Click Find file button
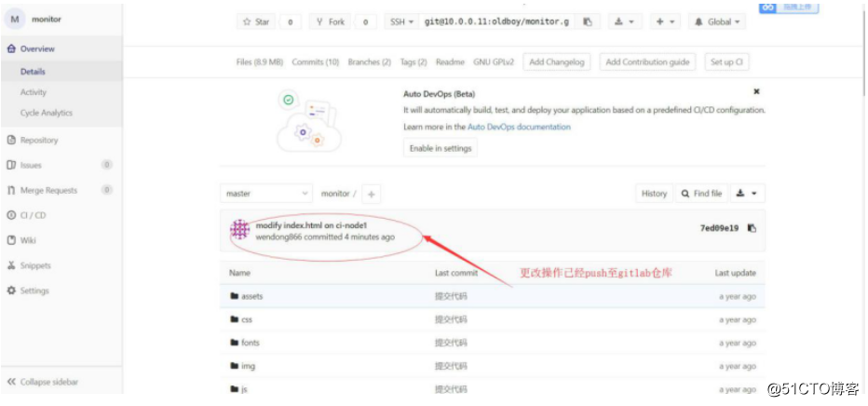The image size is (868, 406). coord(702,194)
